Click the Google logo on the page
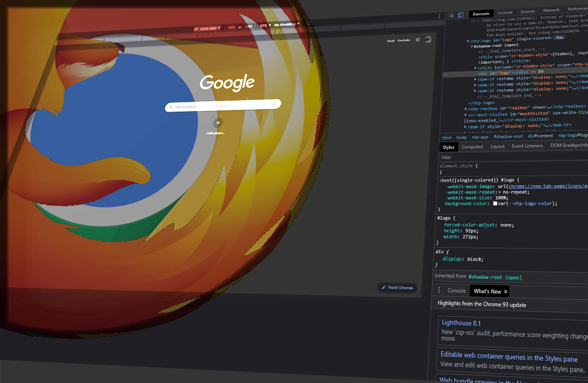Viewport: 588px width, 383px height. pyautogui.click(x=227, y=82)
